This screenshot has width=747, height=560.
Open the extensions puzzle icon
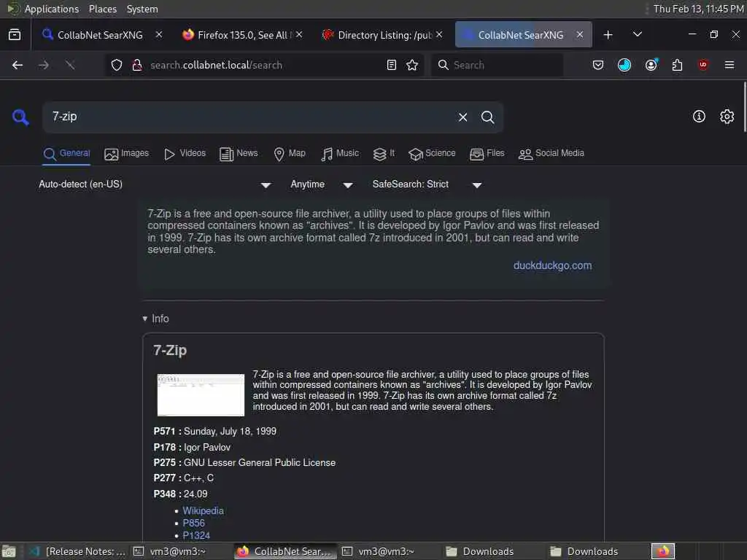pyautogui.click(x=677, y=65)
